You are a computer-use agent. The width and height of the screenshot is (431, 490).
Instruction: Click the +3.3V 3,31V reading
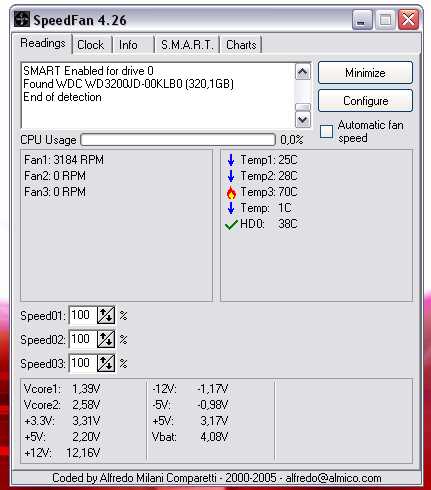[62, 421]
